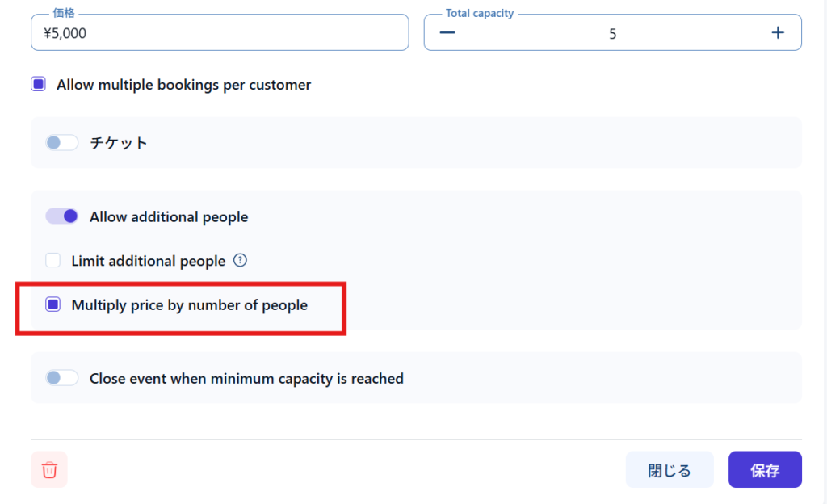The height and width of the screenshot is (504, 827).
Task: Check the Limit additional people checkbox
Action: (53, 261)
